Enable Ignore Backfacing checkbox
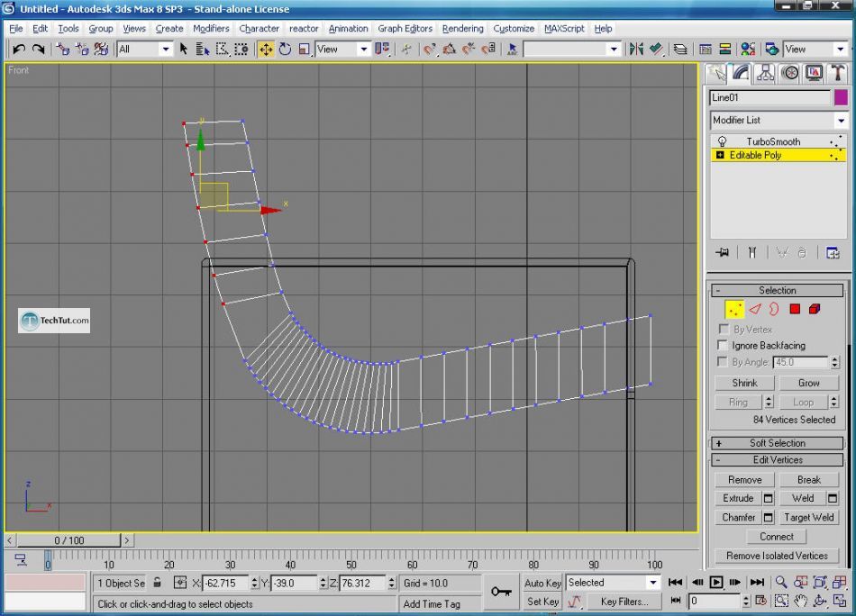 pos(723,346)
